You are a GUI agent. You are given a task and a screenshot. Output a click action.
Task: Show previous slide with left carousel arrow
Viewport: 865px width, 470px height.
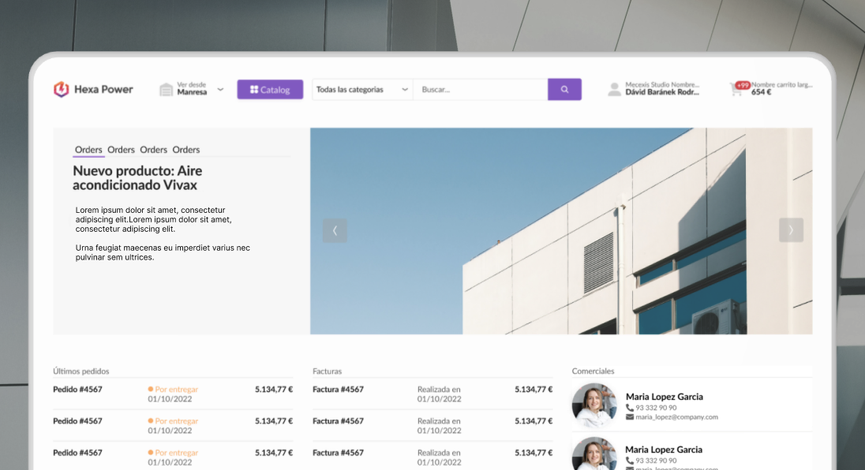335,231
